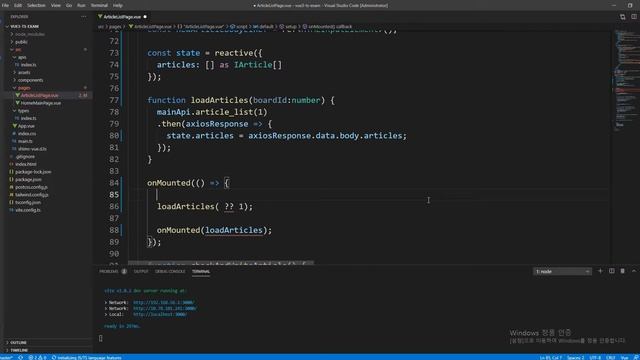Open the '1: node' terminal selector dropdown
640x360 pixels.
pyautogui.click(x=562, y=271)
